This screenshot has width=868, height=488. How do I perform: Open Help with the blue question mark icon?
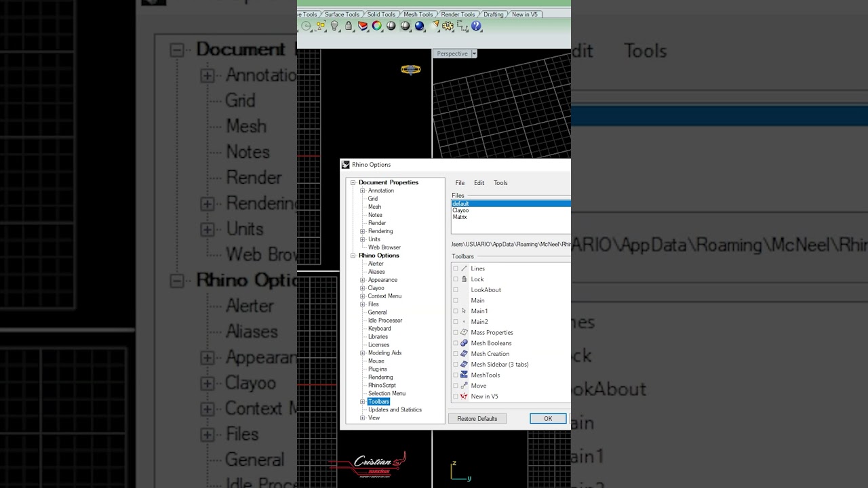click(x=476, y=26)
